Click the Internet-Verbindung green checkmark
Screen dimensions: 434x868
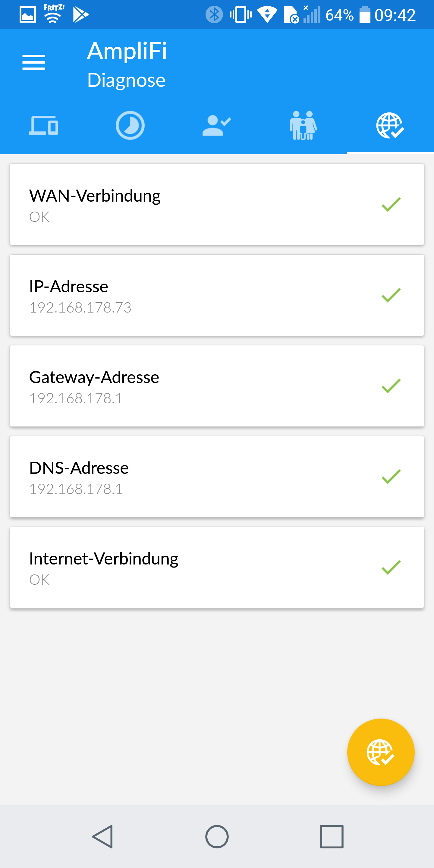pyautogui.click(x=391, y=568)
